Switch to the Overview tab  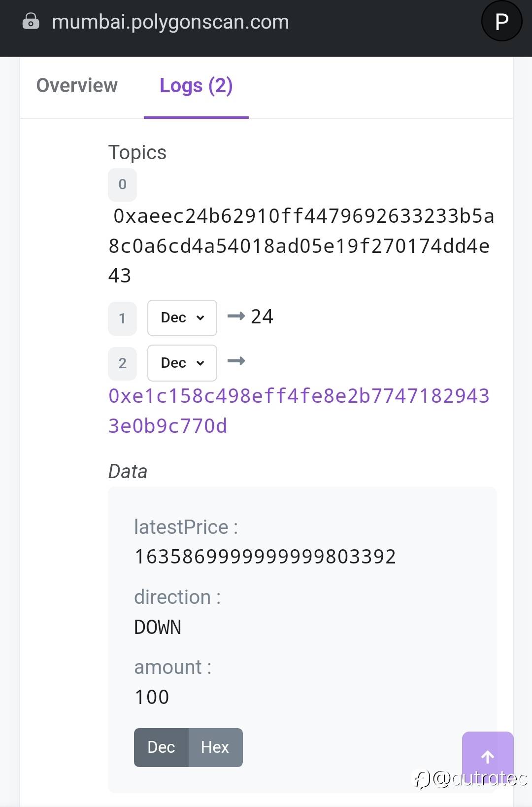pos(77,86)
